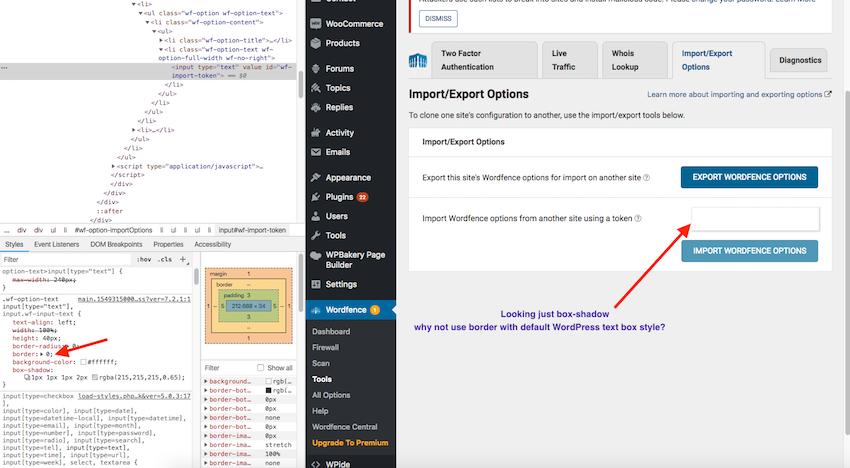850x468 pixels.
Task: Open Firewall under Wordfence submenu
Action: point(325,348)
